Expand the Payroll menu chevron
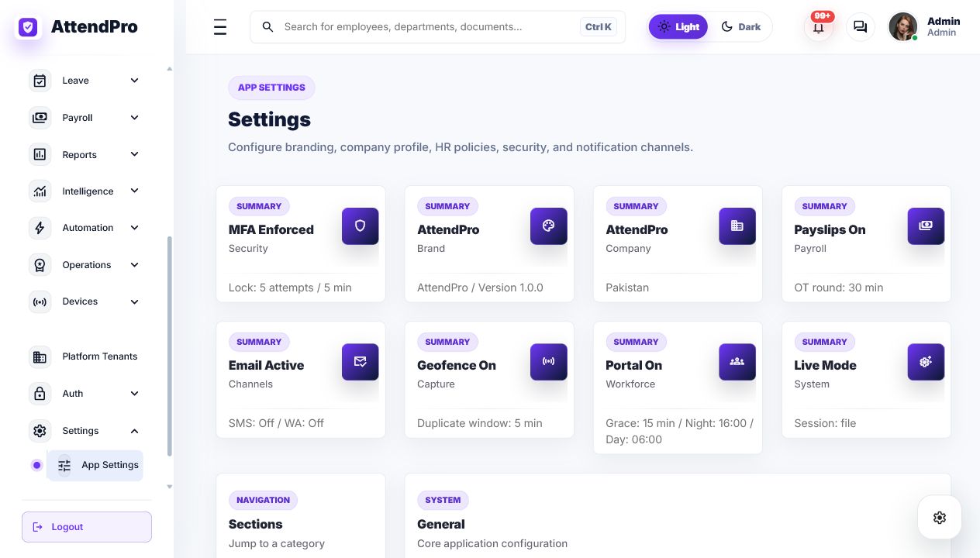 click(x=134, y=118)
